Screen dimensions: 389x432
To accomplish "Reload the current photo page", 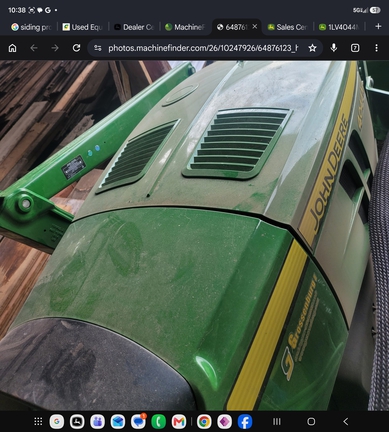I will click(x=76, y=48).
